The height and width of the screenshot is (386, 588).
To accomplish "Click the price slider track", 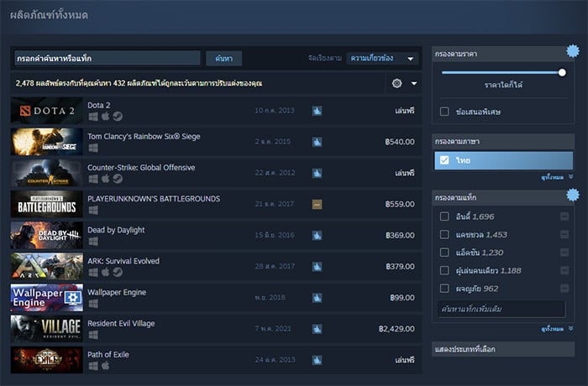I will (501, 73).
